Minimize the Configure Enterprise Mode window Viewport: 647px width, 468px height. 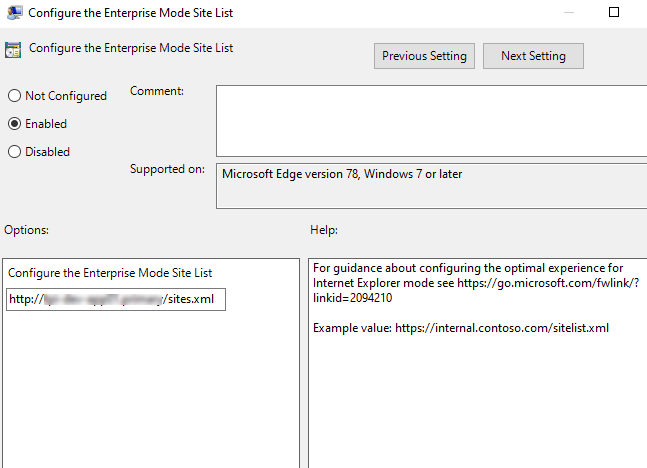[569, 12]
